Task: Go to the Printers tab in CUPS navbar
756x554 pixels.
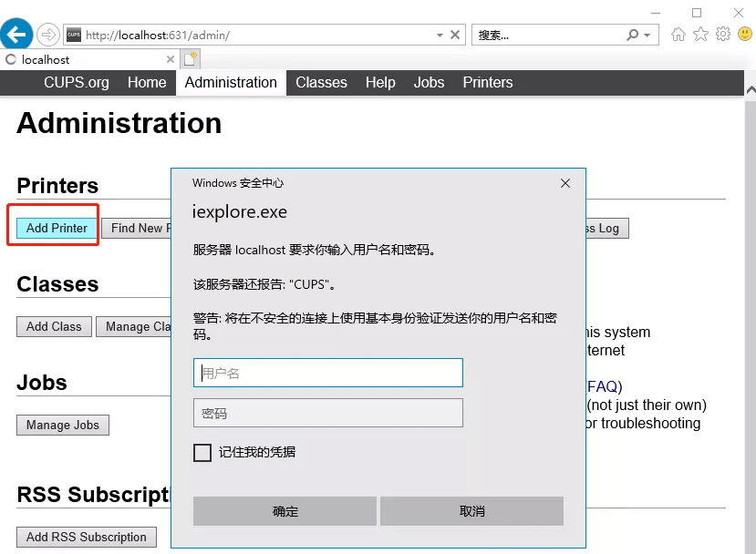Action: [487, 82]
